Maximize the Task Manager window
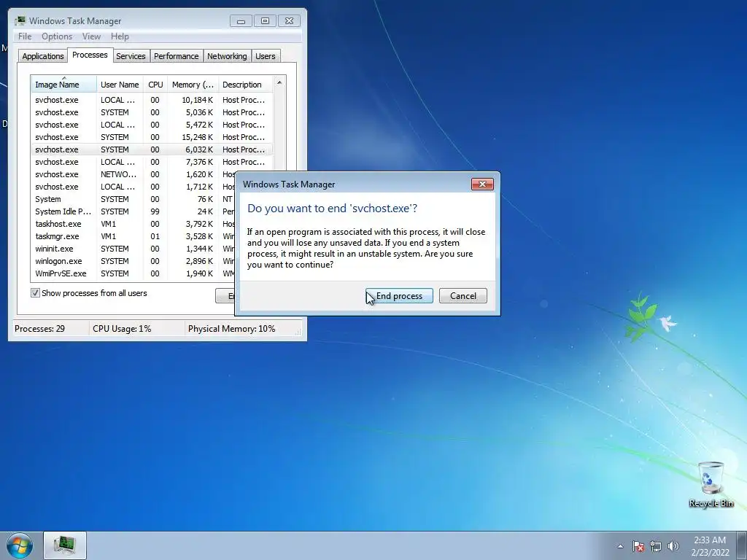Viewport: 747px width, 560px height. (265, 21)
